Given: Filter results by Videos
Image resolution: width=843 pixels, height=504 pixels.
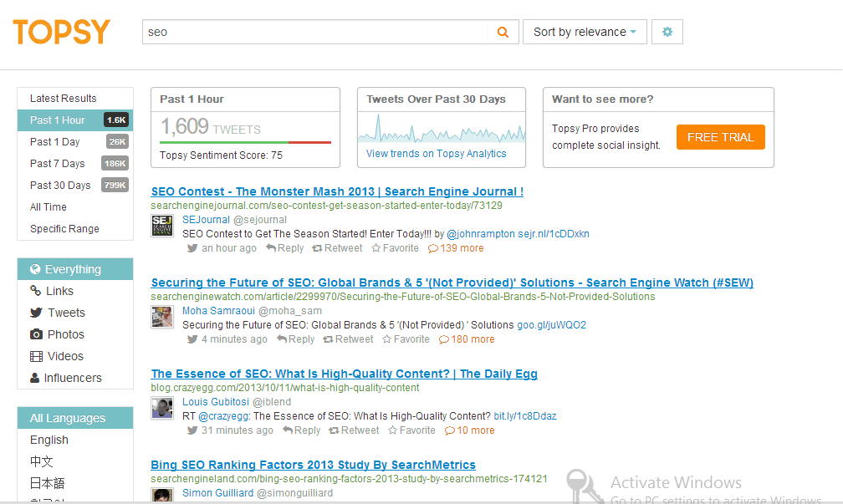Looking at the screenshot, I should (75, 356).
